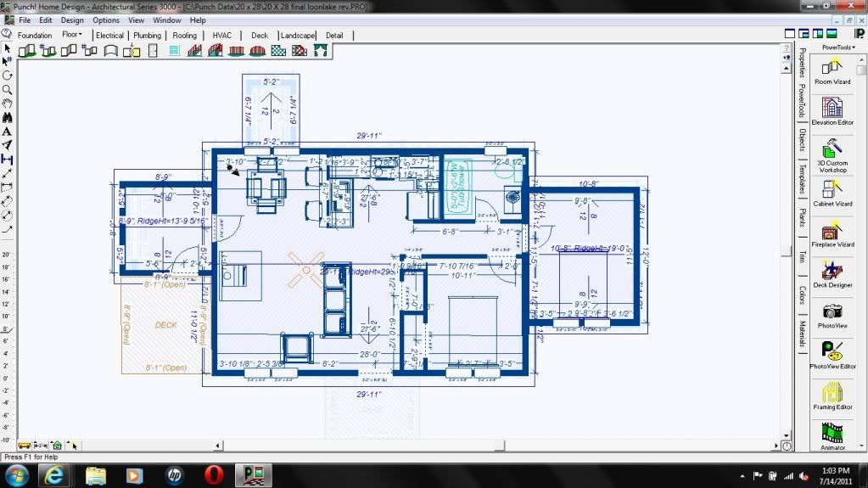Open the Templates vertical tab

(x=802, y=179)
